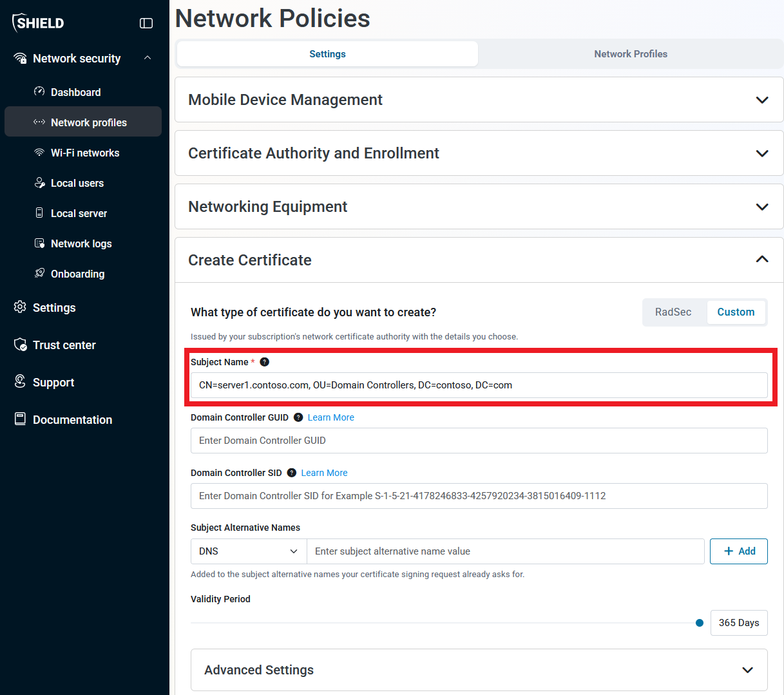This screenshot has height=695, width=784.
Task: Focus the Domain Controller GUID field
Action: [x=479, y=441]
